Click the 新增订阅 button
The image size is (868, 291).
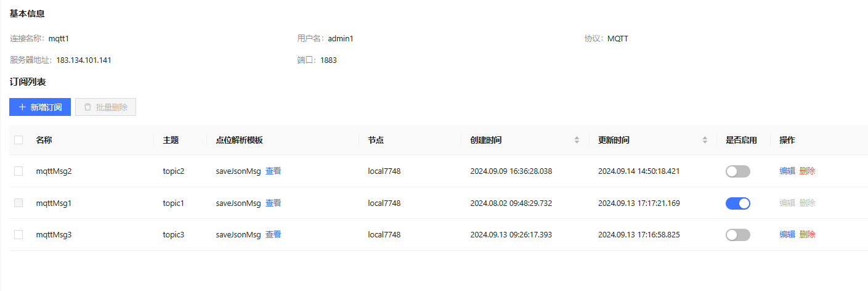(40, 107)
